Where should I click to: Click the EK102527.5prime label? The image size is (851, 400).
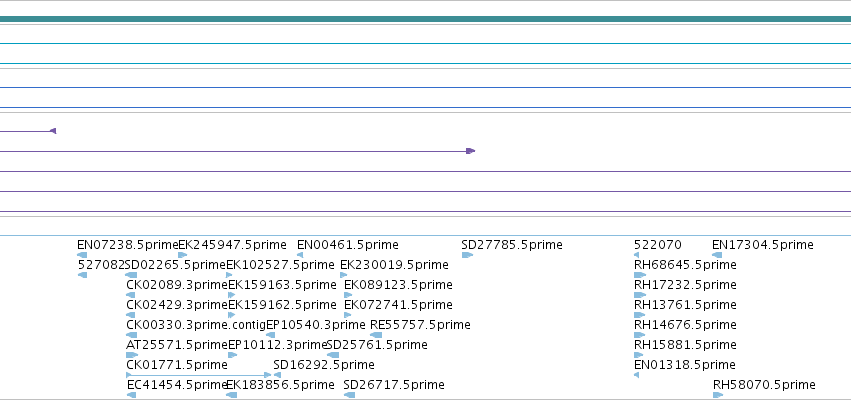point(280,265)
